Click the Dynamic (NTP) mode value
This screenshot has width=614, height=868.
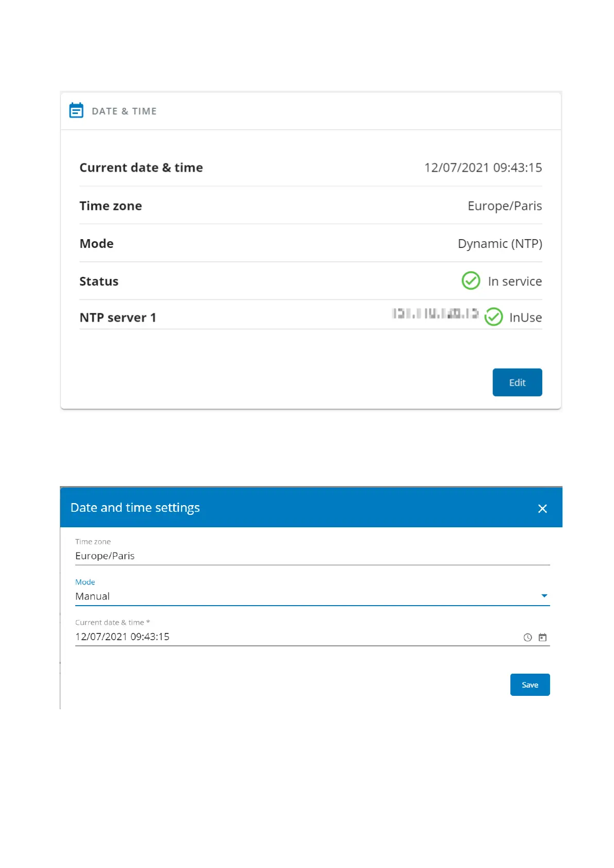(x=500, y=244)
